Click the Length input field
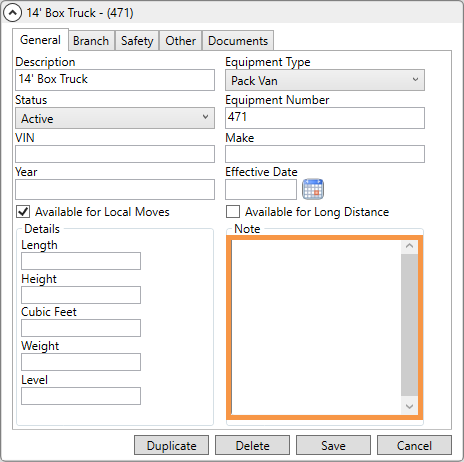Viewport: 464px width, 462px height. point(81,261)
